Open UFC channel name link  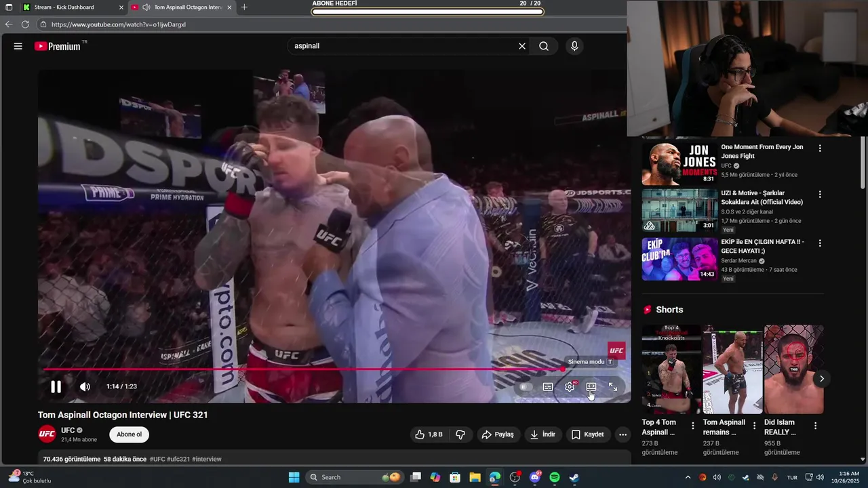(68, 430)
